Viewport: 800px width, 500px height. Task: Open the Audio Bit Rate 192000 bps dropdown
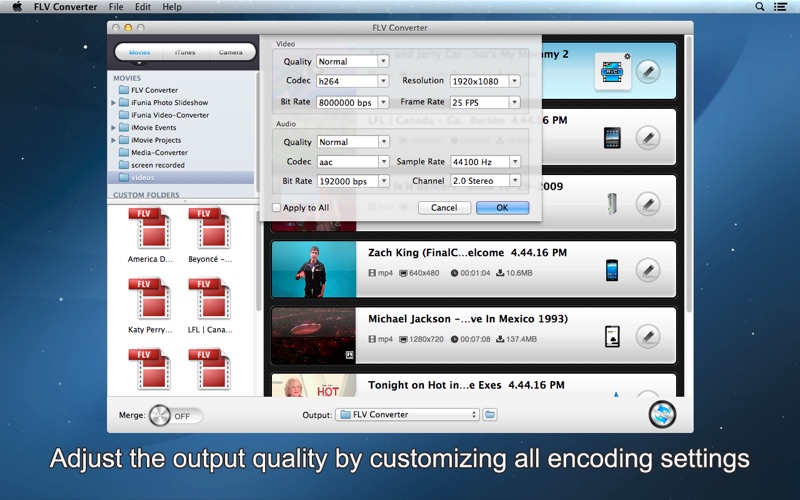[353, 181]
